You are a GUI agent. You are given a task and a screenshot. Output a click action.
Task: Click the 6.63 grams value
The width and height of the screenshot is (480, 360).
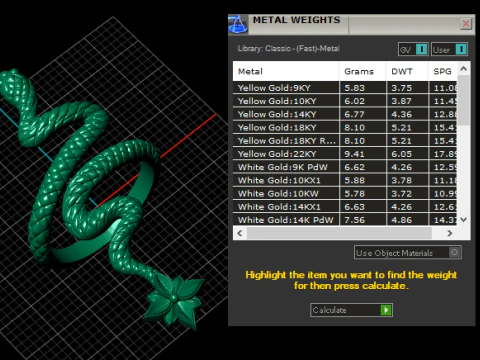click(355, 207)
